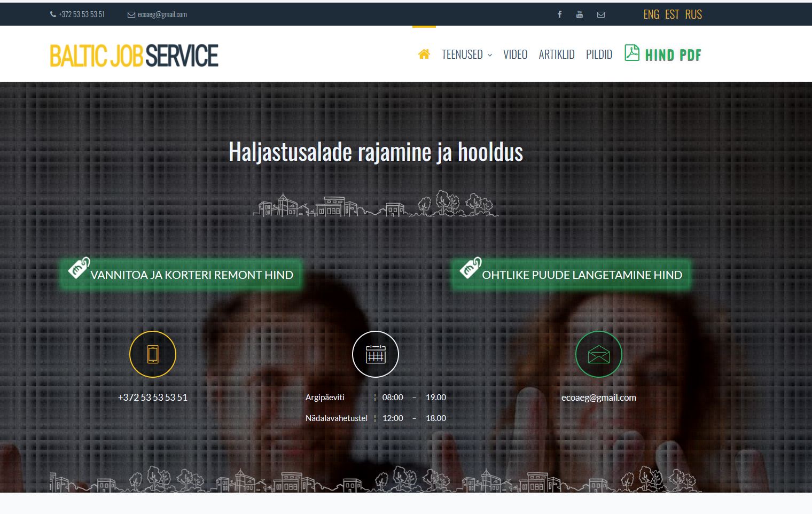
Task: Open the Video menu item
Action: click(x=515, y=54)
